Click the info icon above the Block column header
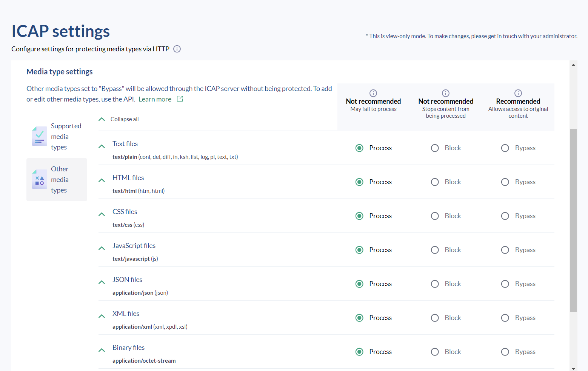 [x=446, y=93]
